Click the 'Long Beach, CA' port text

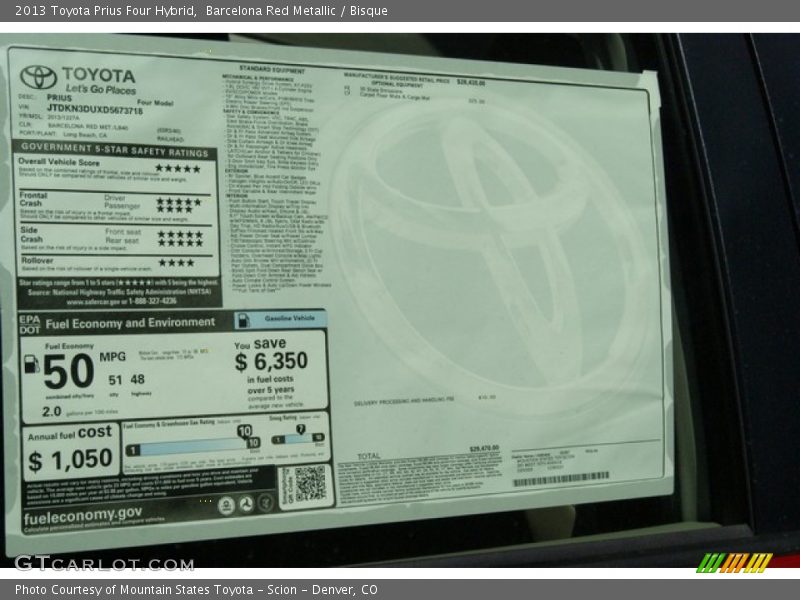[85, 135]
